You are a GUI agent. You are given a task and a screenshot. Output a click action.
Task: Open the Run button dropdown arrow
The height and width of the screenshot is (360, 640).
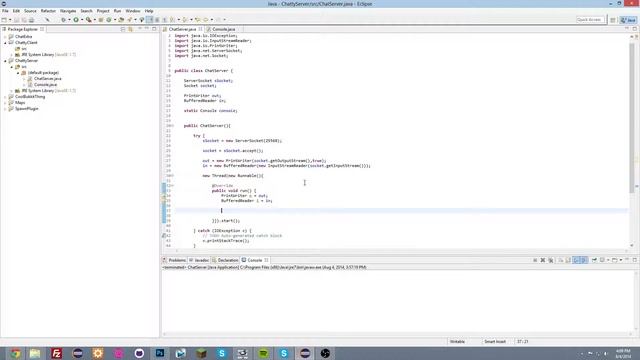pyautogui.click(x=82, y=20)
